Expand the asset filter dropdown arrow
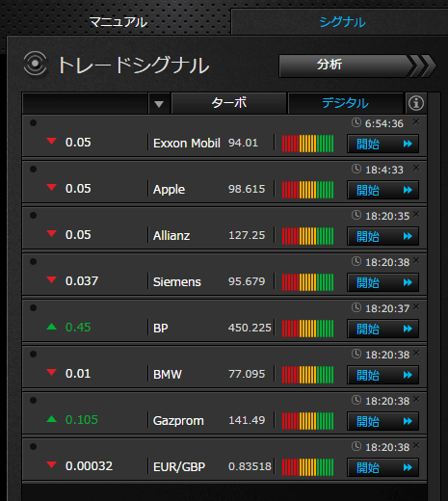This screenshot has width=448, height=501. click(159, 104)
